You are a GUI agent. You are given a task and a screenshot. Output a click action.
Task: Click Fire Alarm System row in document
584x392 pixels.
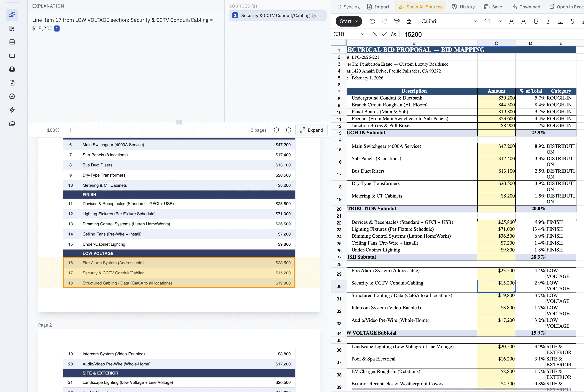(x=179, y=263)
